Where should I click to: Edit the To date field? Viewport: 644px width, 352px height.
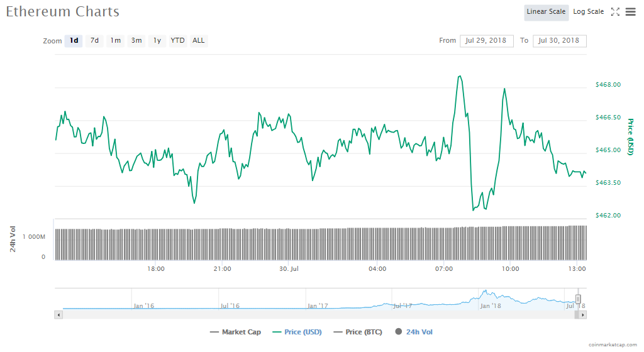click(559, 41)
